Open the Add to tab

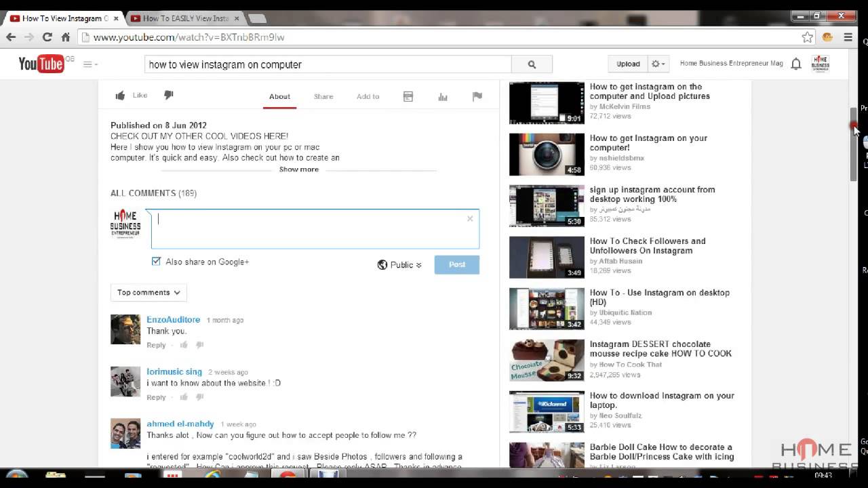[368, 96]
